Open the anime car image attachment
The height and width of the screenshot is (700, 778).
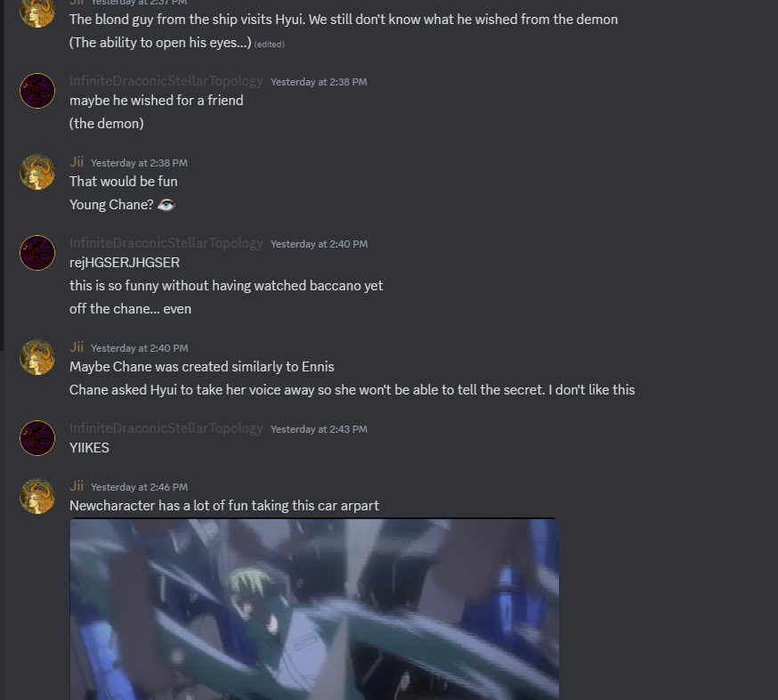[314, 608]
